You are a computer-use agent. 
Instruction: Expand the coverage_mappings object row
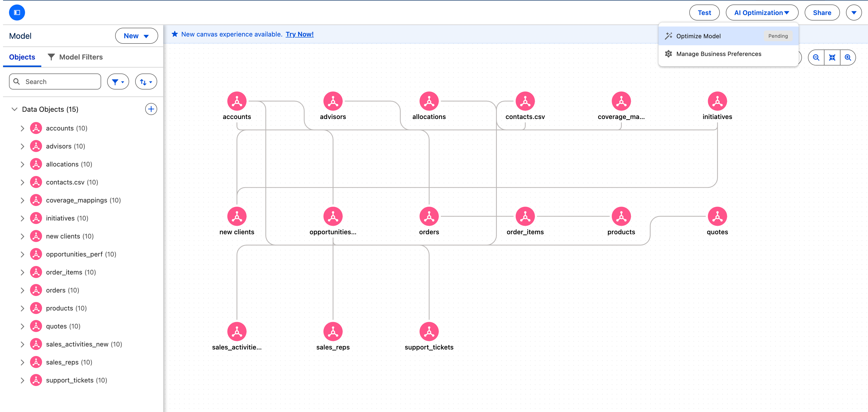tap(22, 200)
